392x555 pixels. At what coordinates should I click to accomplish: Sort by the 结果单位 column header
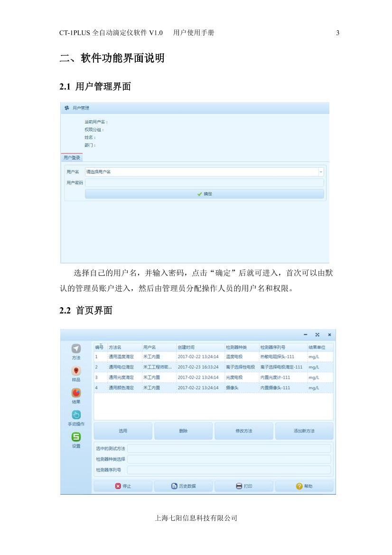[320, 347]
